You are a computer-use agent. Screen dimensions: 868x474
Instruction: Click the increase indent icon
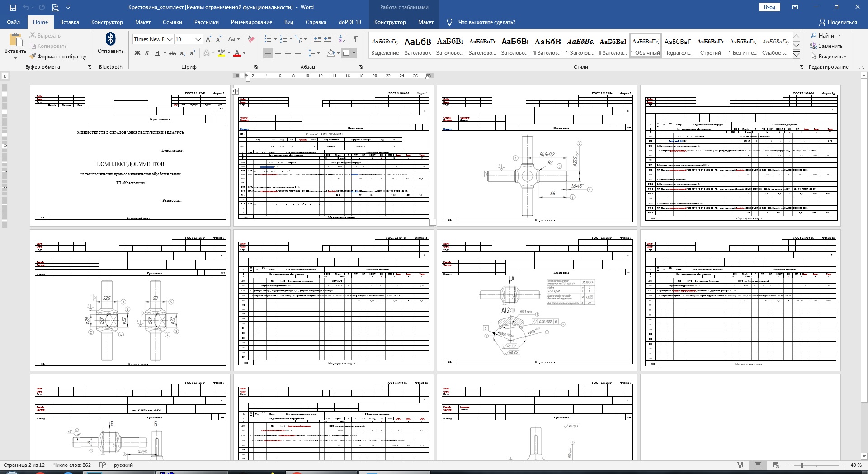point(328,39)
